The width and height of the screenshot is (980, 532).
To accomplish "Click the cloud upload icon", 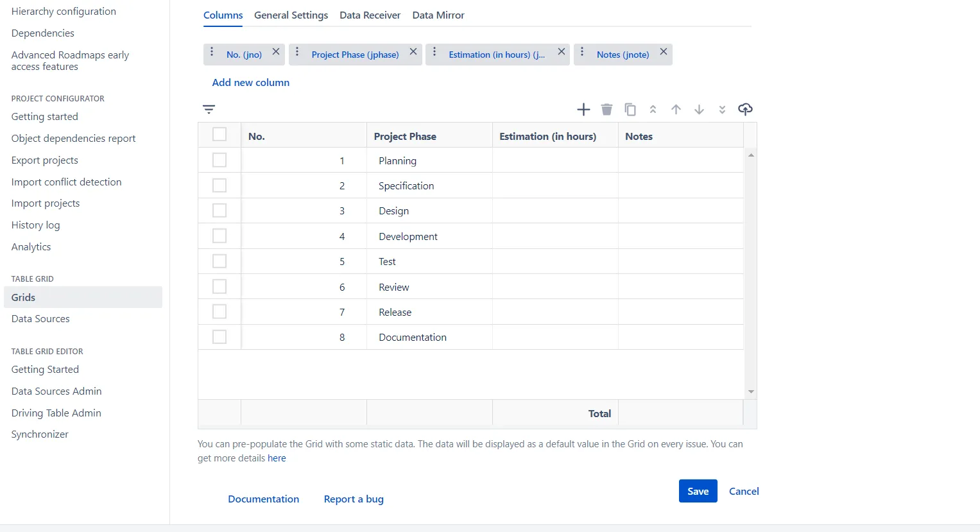I will pyautogui.click(x=745, y=109).
